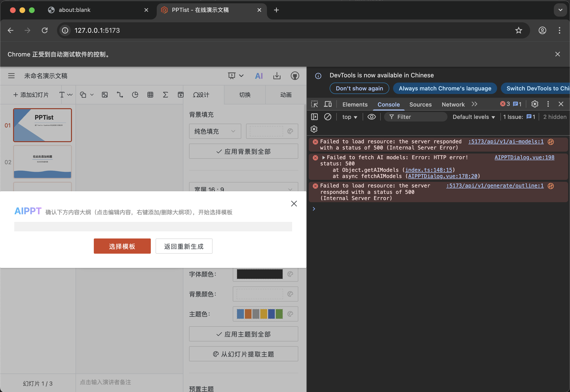Switch to the 切换 transition tab
This screenshot has width=570, height=392.
pos(245,95)
